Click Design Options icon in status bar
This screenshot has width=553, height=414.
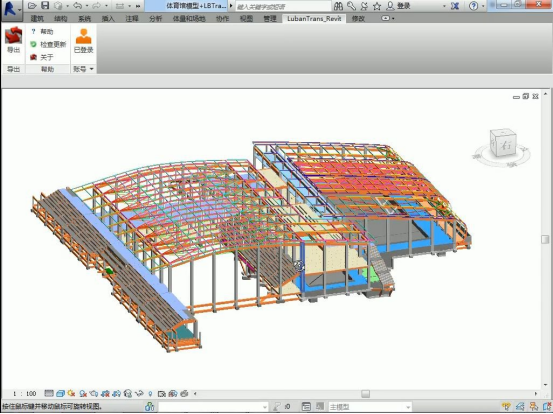306,407
